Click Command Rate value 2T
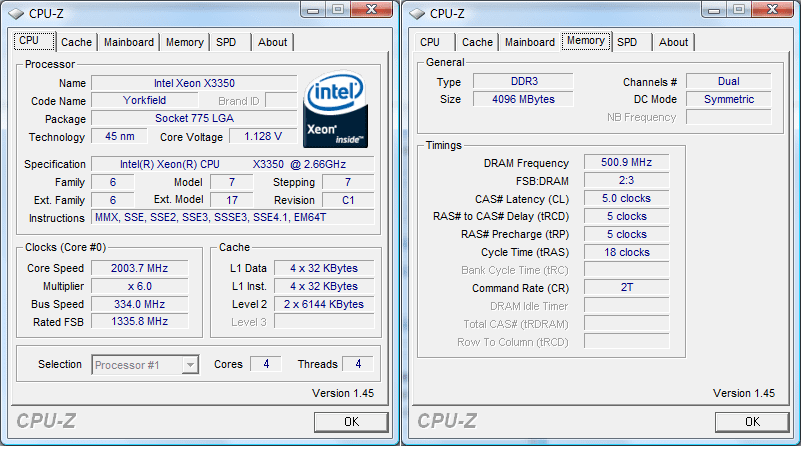The width and height of the screenshot is (807, 449). [x=626, y=287]
